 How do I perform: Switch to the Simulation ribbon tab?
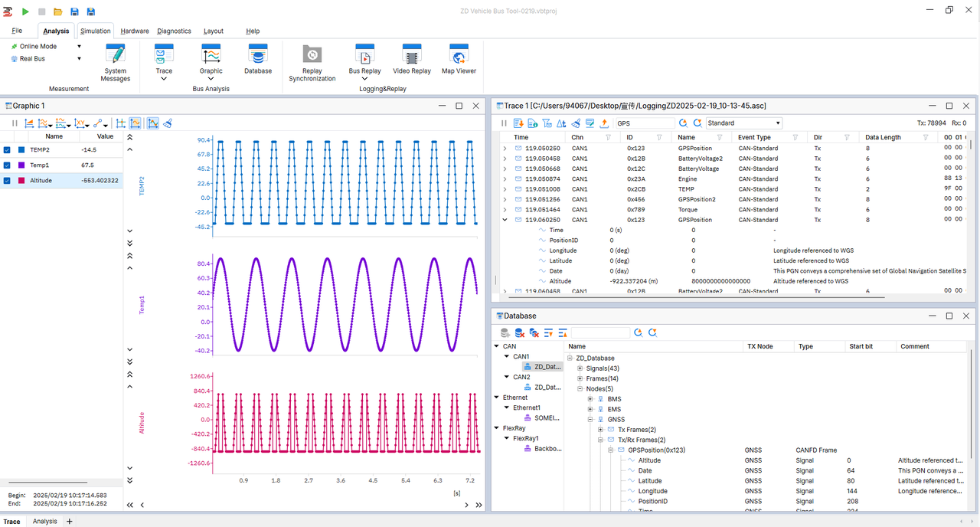click(x=96, y=31)
